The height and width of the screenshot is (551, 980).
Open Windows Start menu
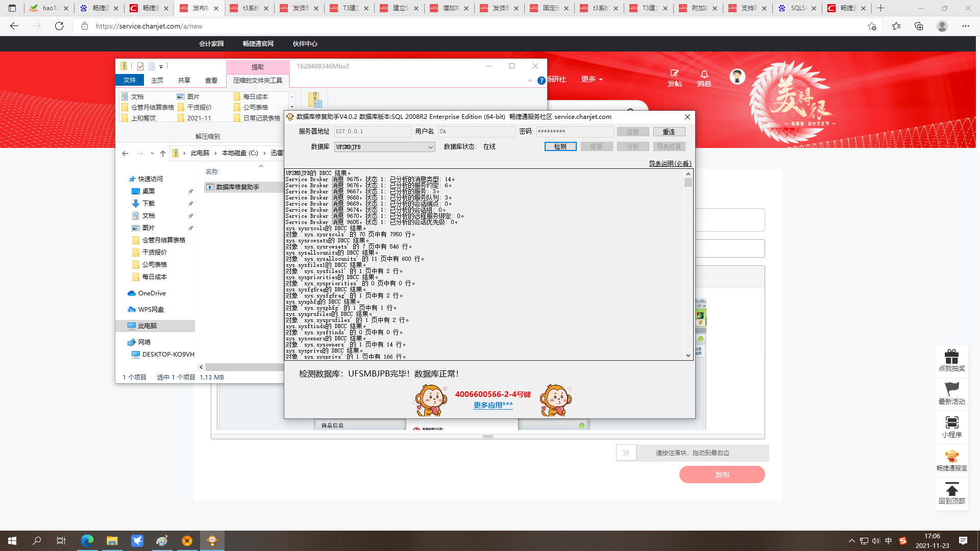coord(12,541)
